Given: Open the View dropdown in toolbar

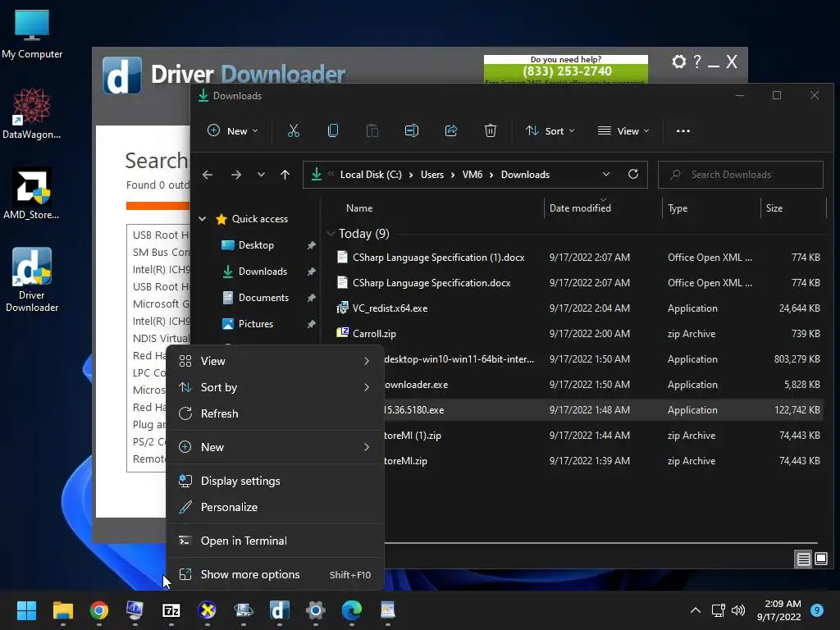Looking at the screenshot, I should click(x=623, y=130).
